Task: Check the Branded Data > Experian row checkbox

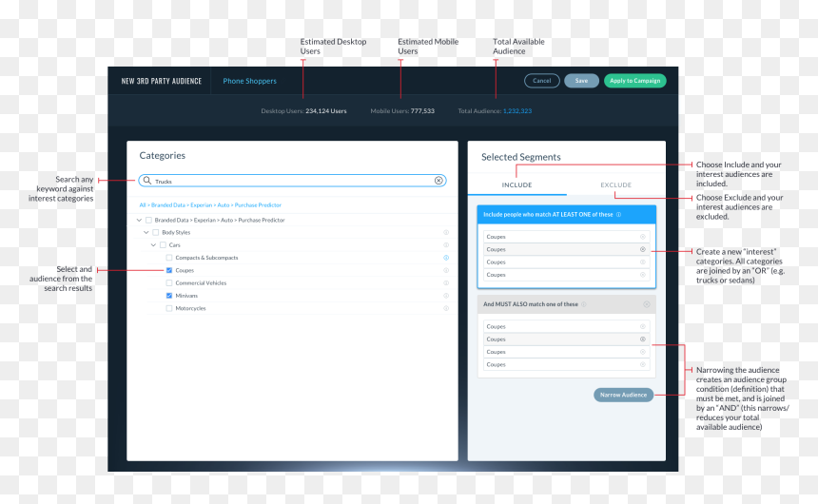Action: 148,221
